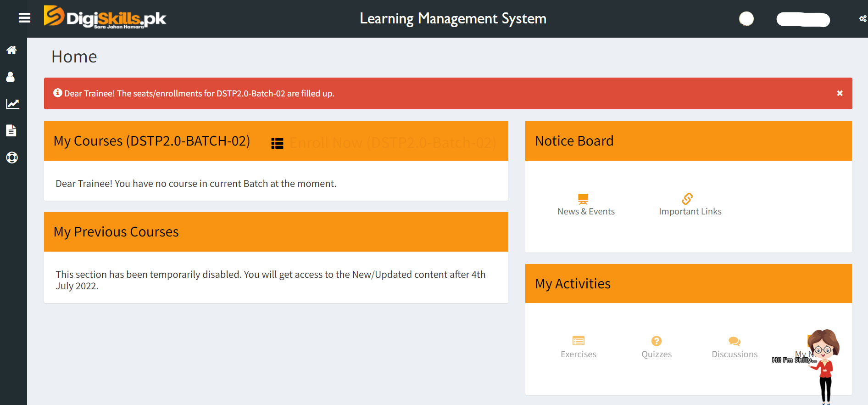Viewport: 868px width, 405px height.
Task: Open Quizzes in My Activities
Action: click(x=656, y=347)
